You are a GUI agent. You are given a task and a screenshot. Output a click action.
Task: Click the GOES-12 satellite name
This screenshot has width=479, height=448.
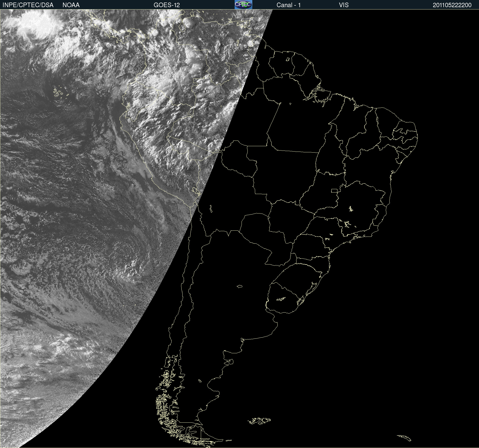[x=167, y=5]
